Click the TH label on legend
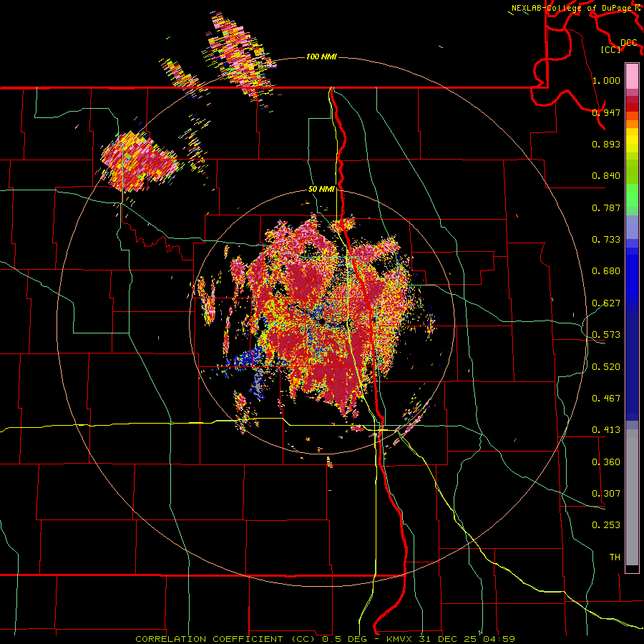The height and width of the screenshot is (644, 644). [x=615, y=557]
